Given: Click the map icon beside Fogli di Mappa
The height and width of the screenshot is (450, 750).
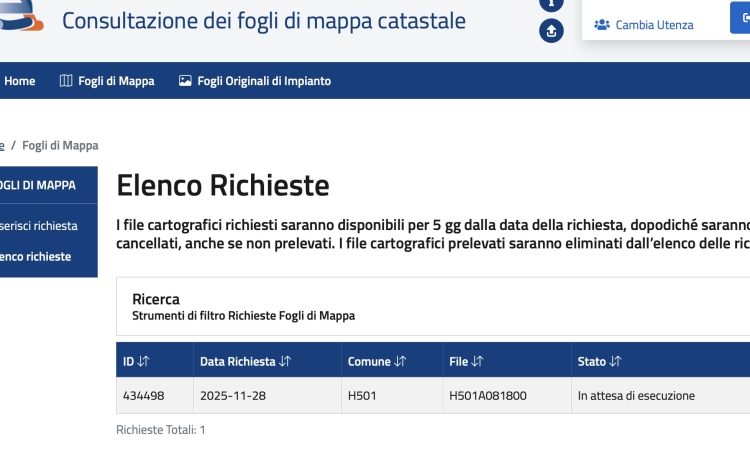Looking at the screenshot, I should tap(66, 81).
